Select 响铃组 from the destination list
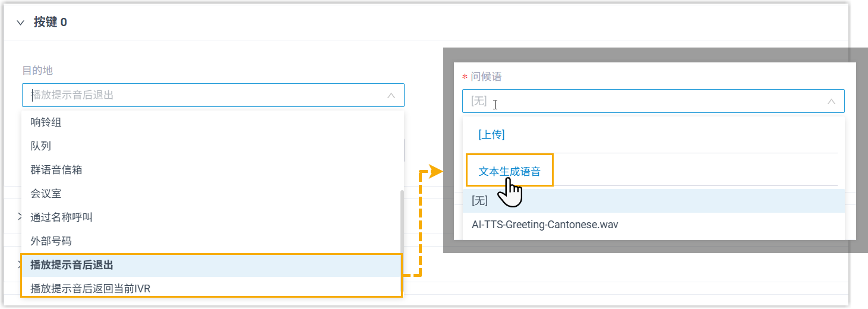 coord(46,122)
